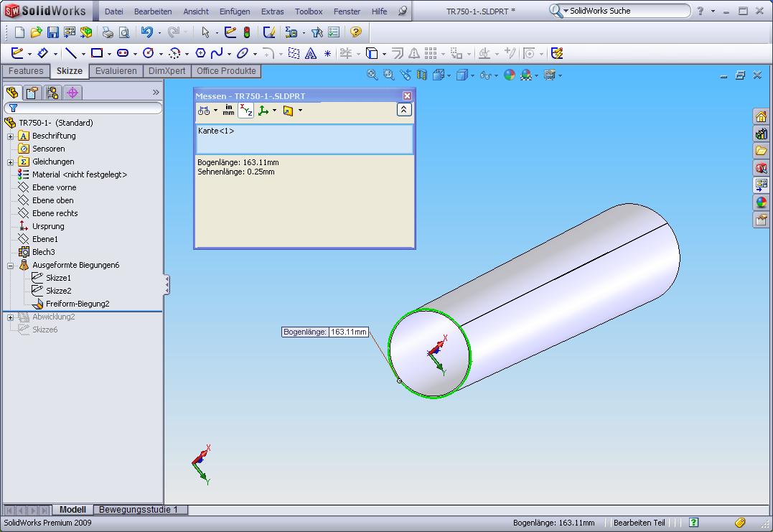Open the Extras menu
This screenshot has width=773, height=532.
point(273,11)
